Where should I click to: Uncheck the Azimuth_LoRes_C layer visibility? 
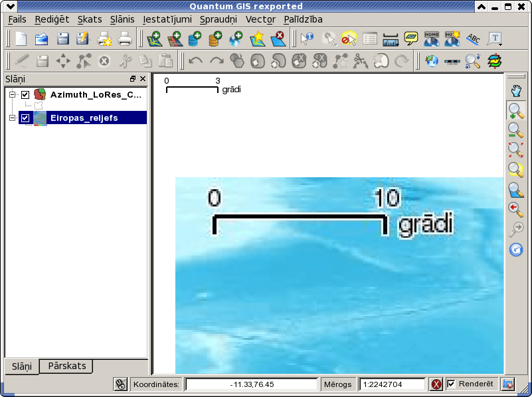point(25,94)
